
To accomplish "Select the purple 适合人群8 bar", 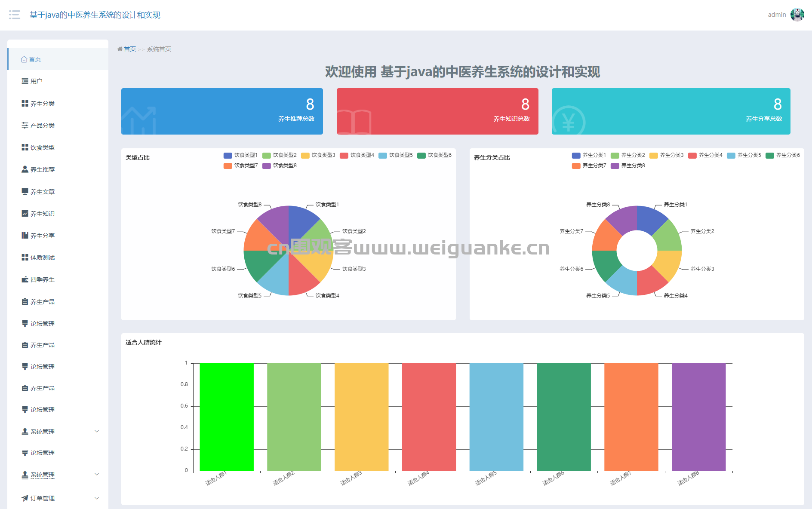I will [698, 417].
